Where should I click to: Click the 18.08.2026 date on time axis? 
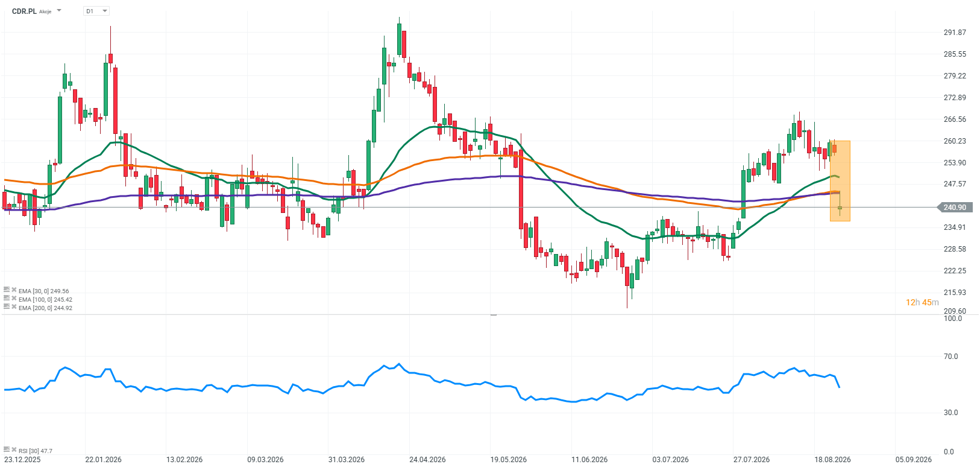[832, 460]
